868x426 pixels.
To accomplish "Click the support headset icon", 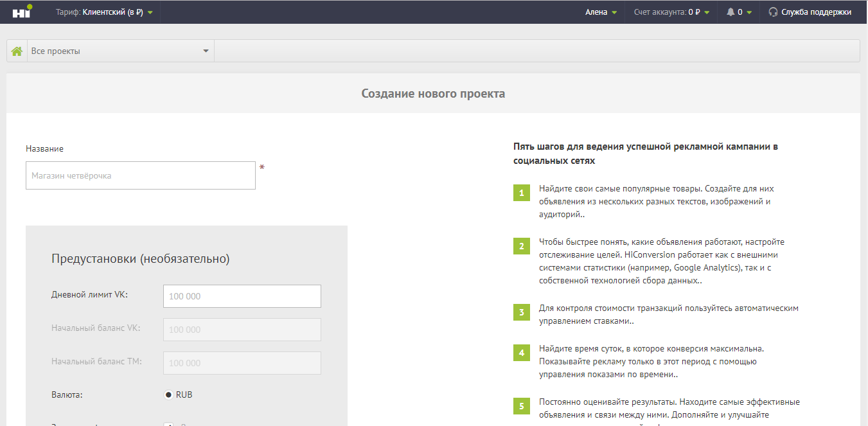I will (x=773, y=12).
